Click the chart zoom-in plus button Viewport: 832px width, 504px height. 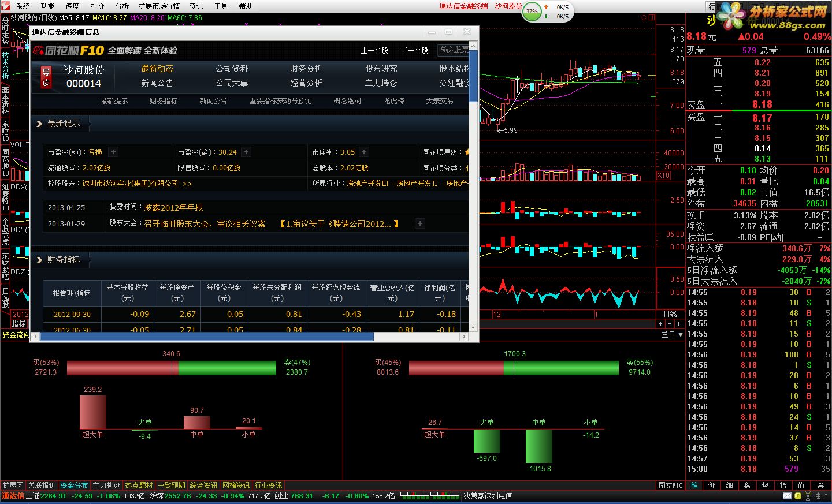coord(661,324)
